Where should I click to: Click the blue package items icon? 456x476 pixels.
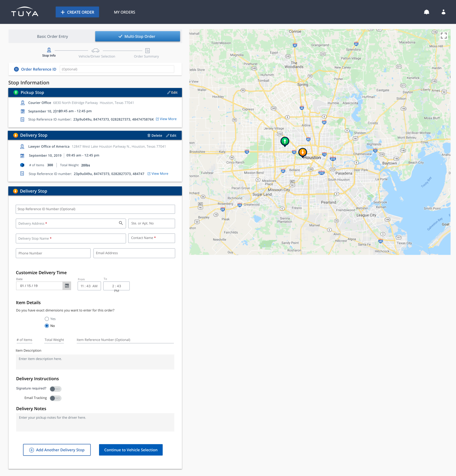point(22,165)
